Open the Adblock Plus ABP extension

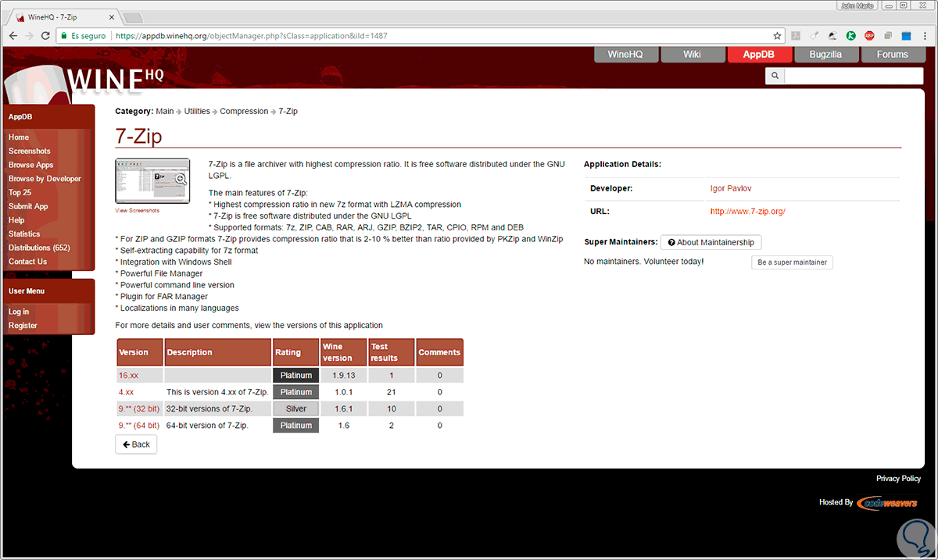tap(869, 36)
